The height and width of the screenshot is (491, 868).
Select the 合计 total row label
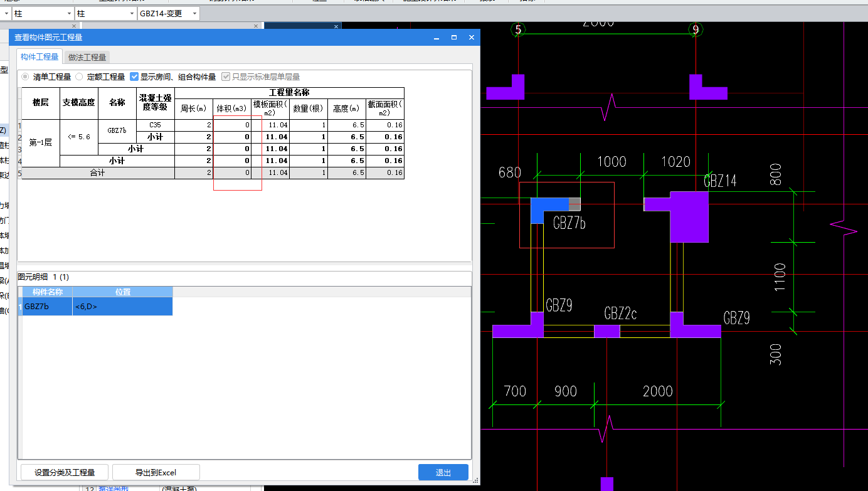point(98,172)
